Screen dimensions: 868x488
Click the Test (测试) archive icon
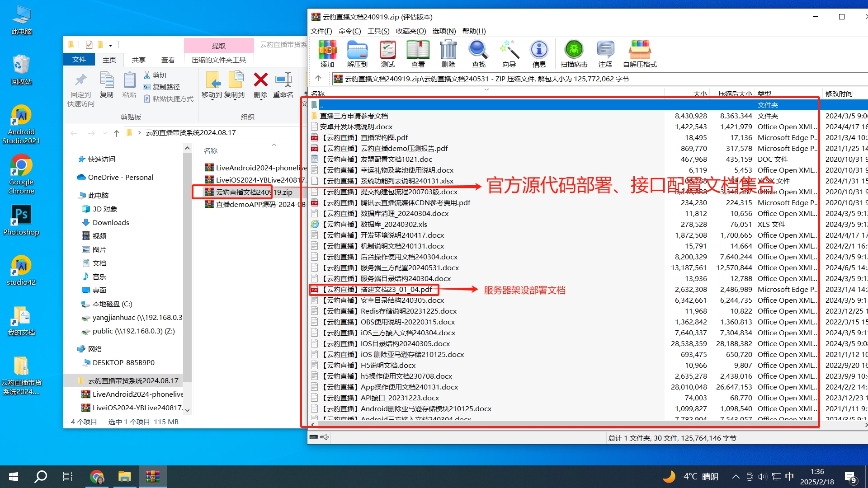(387, 54)
